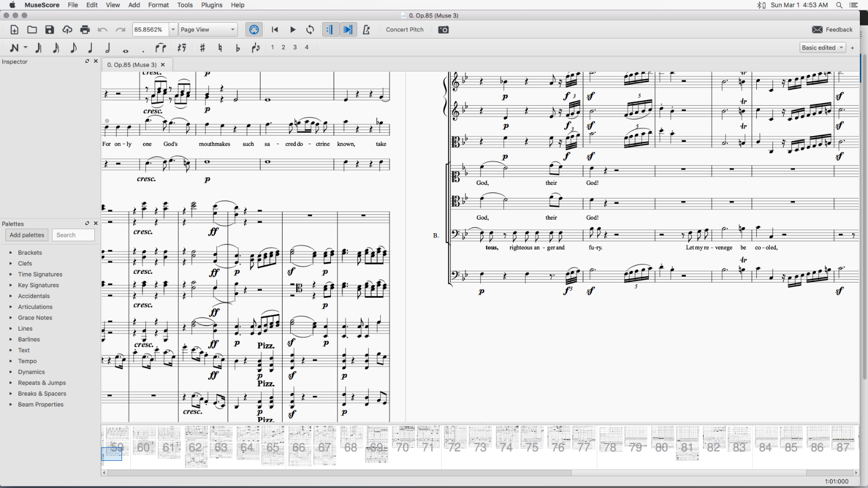Toggle Concert Pitch
This screenshot has height=488, width=868.
(x=405, y=30)
